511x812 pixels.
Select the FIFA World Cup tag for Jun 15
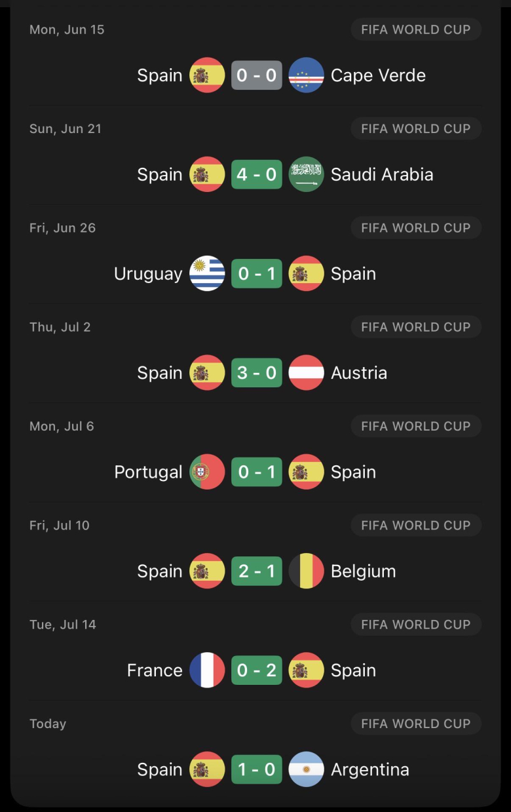click(x=416, y=29)
